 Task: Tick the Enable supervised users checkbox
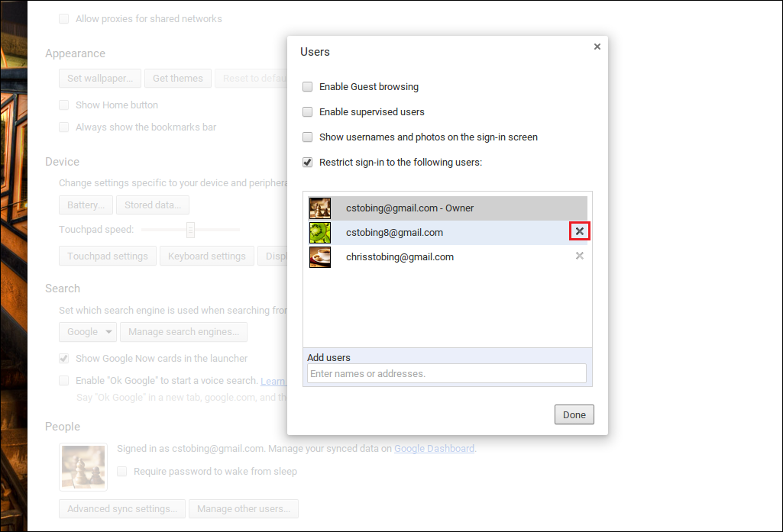click(308, 111)
